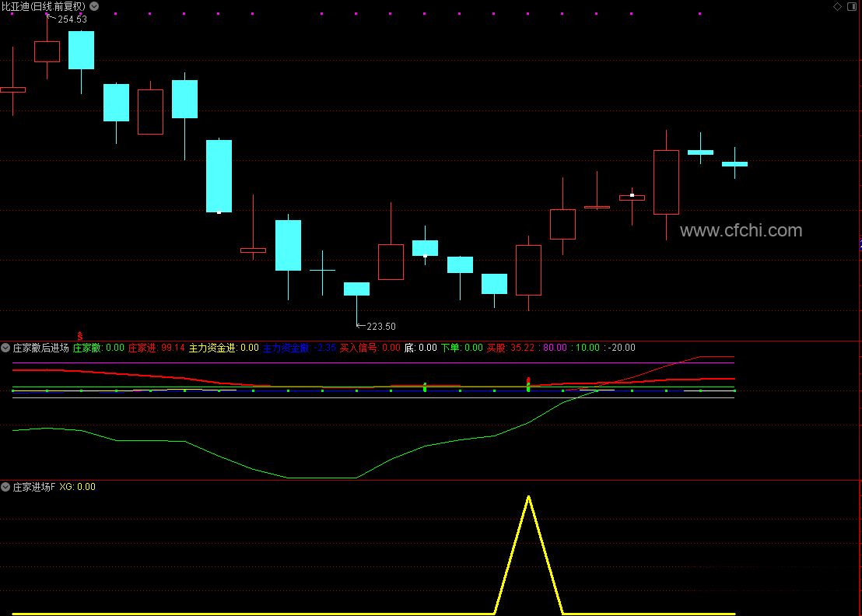Click the 主力资金进: 0.00 value label
Screen dimensions: 862x616
[224, 348]
